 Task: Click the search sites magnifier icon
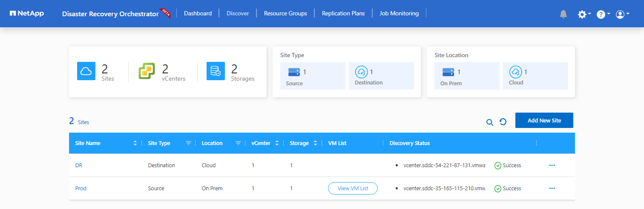(490, 122)
